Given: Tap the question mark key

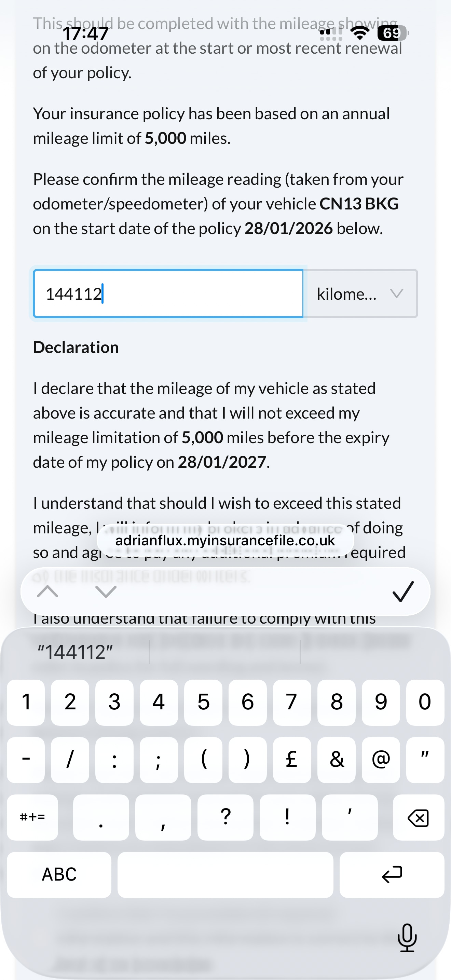Looking at the screenshot, I should click(225, 817).
